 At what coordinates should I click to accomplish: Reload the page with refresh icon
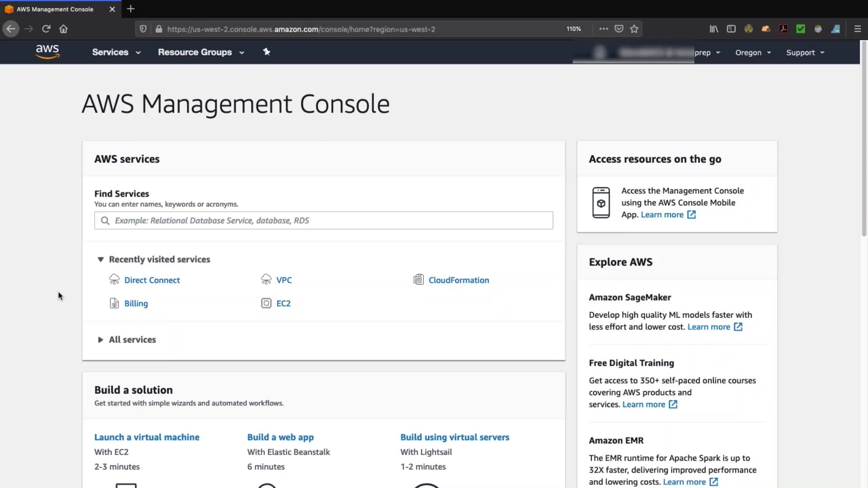46,29
